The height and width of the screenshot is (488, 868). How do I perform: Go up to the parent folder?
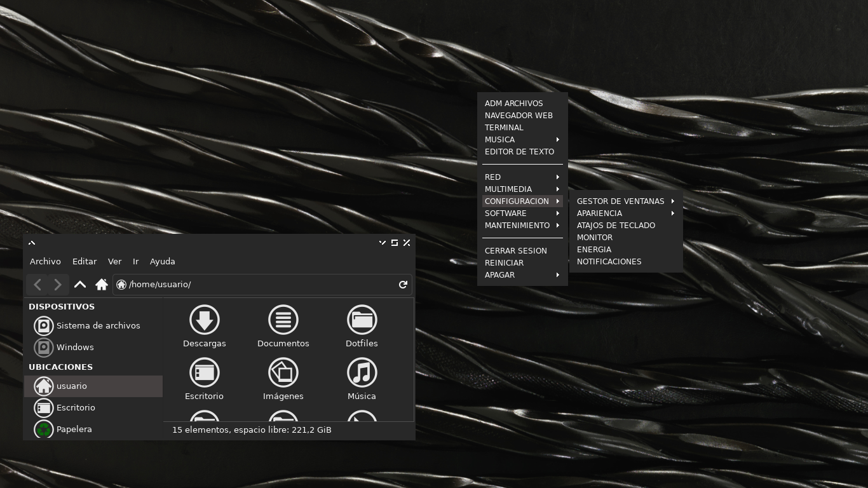(80, 285)
